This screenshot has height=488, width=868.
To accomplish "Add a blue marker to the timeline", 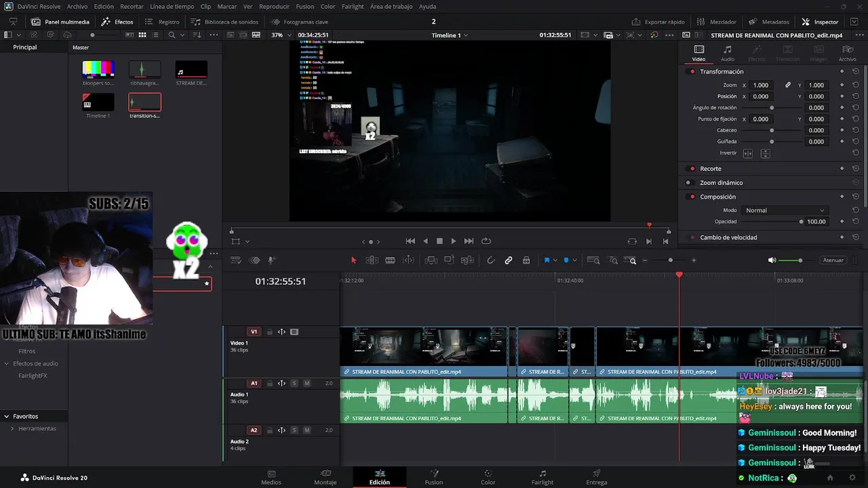I will point(566,260).
